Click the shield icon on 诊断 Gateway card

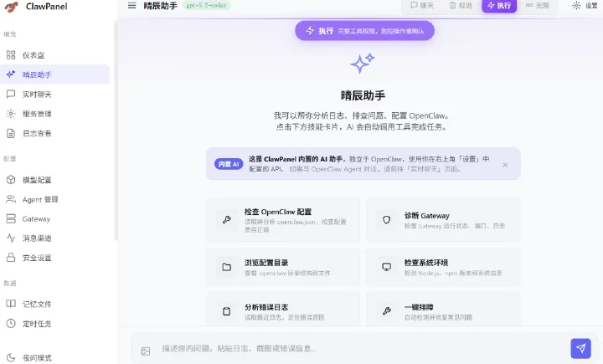[x=386, y=220]
